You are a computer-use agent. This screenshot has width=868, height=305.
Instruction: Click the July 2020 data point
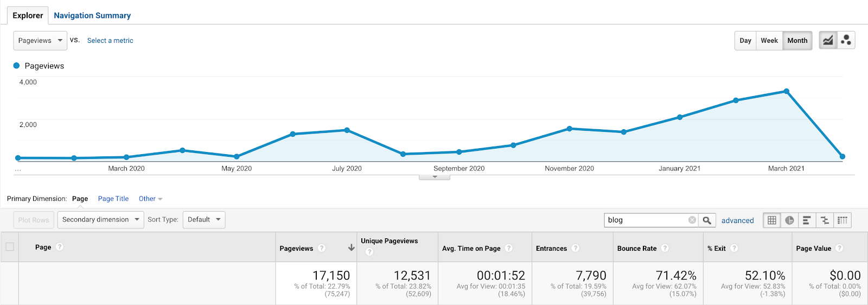click(347, 130)
